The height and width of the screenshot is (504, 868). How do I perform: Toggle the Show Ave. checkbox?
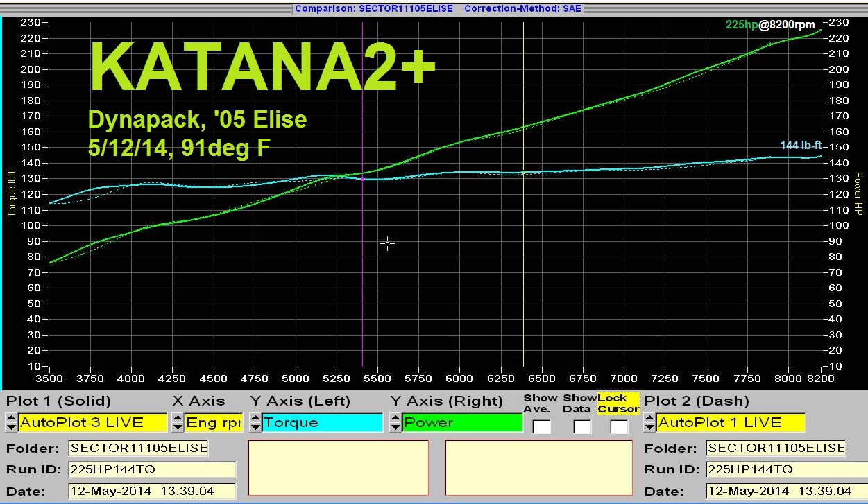pyautogui.click(x=541, y=426)
